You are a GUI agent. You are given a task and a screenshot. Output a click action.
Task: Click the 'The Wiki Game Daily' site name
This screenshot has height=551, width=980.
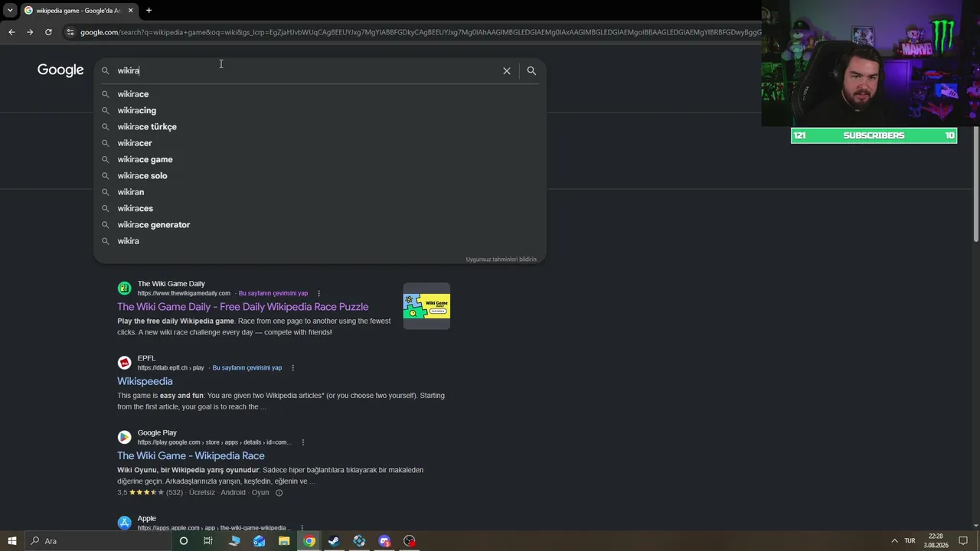pos(171,284)
